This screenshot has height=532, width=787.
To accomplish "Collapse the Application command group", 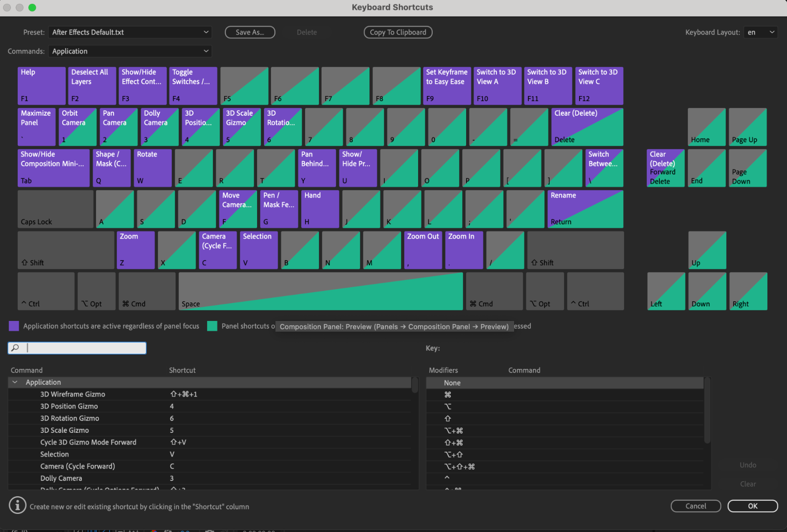I will point(15,382).
